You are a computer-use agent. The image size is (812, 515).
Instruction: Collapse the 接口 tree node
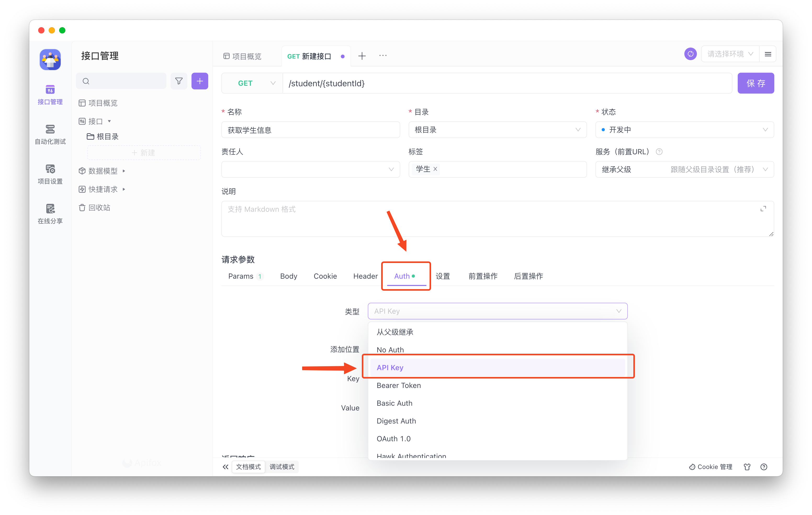pos(109,121)
